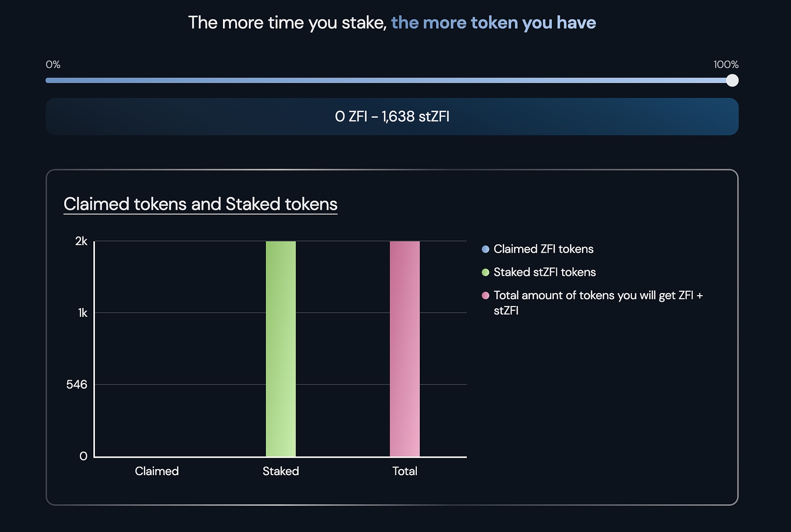Click the 2k y-axis label
The width and height of the screenshot is (791, 532).
[81, 241]
